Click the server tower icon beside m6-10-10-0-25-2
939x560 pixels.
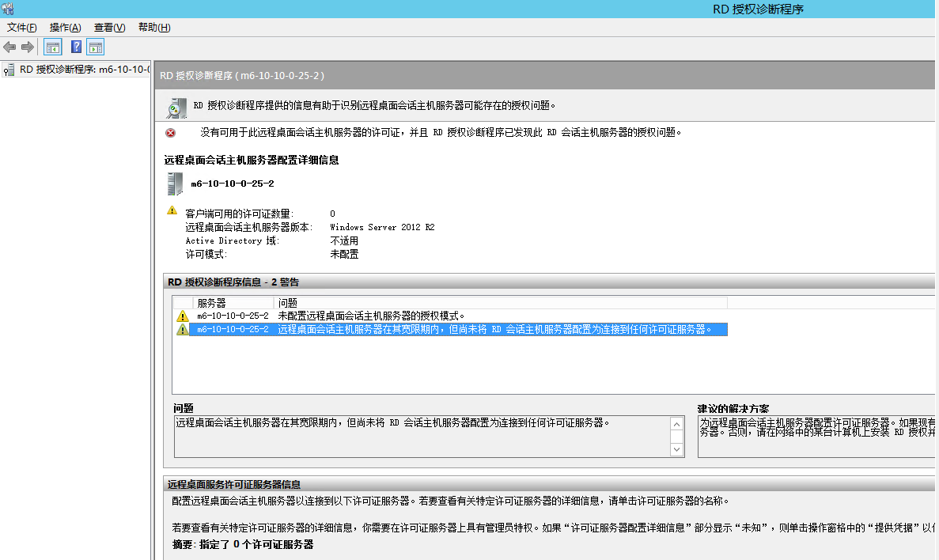pyautogui.click(x=175, y=184)
